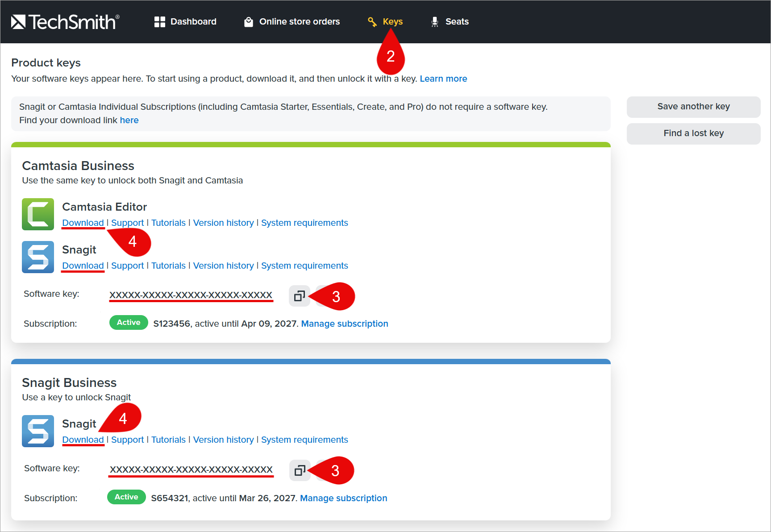Click the TechSmith logo
771x532 pixels.
65,21
